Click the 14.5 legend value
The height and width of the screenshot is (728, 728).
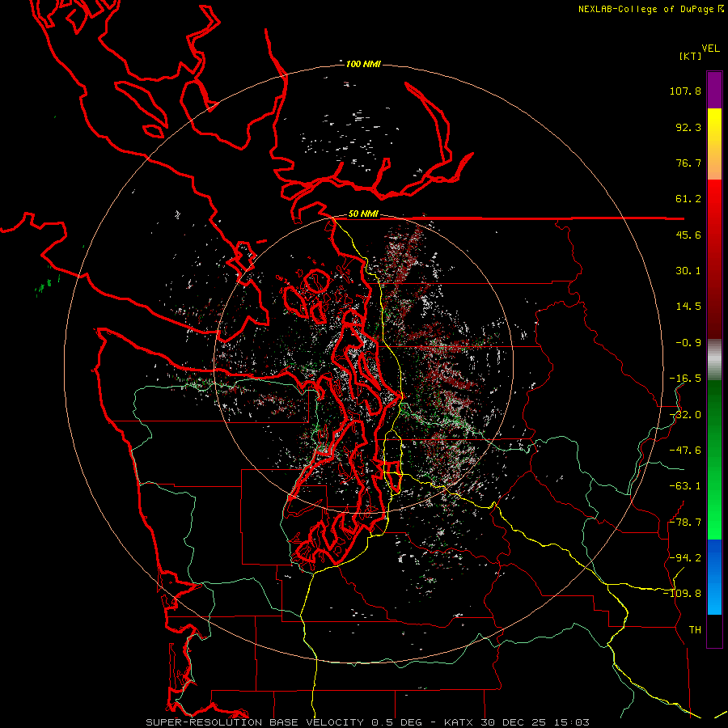pos(688,307)
